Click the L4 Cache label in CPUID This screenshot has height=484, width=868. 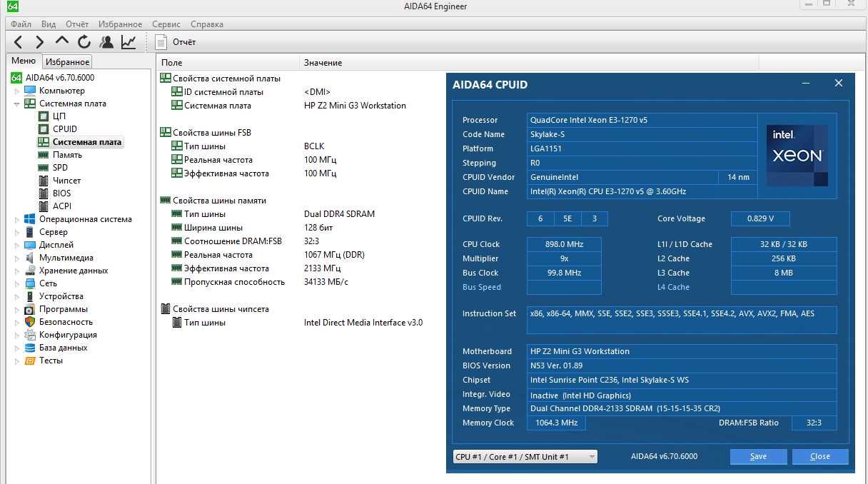(x=673, y=287)
